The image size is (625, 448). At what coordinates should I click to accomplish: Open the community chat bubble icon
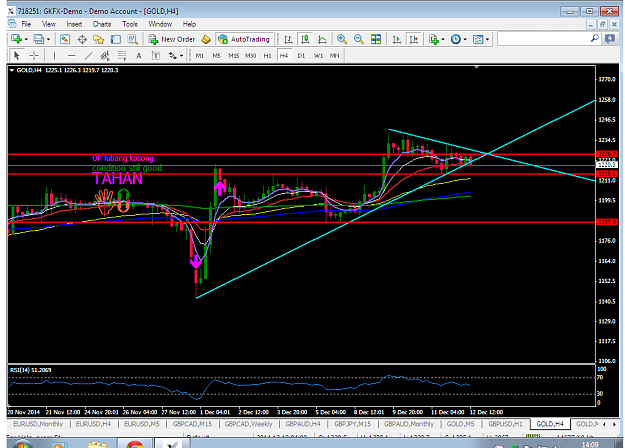610,39
